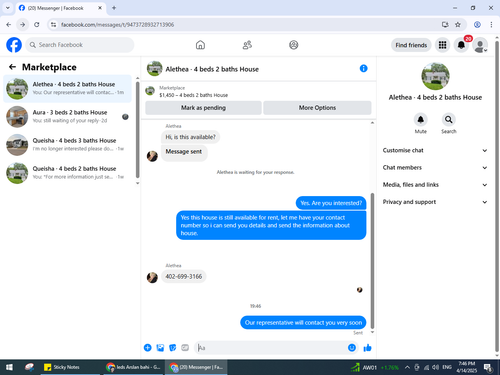This screenshot has height=375, width=500.
Task: Open the Alethea 4 beds 2 baths House chat
Action: pos(68,88)
